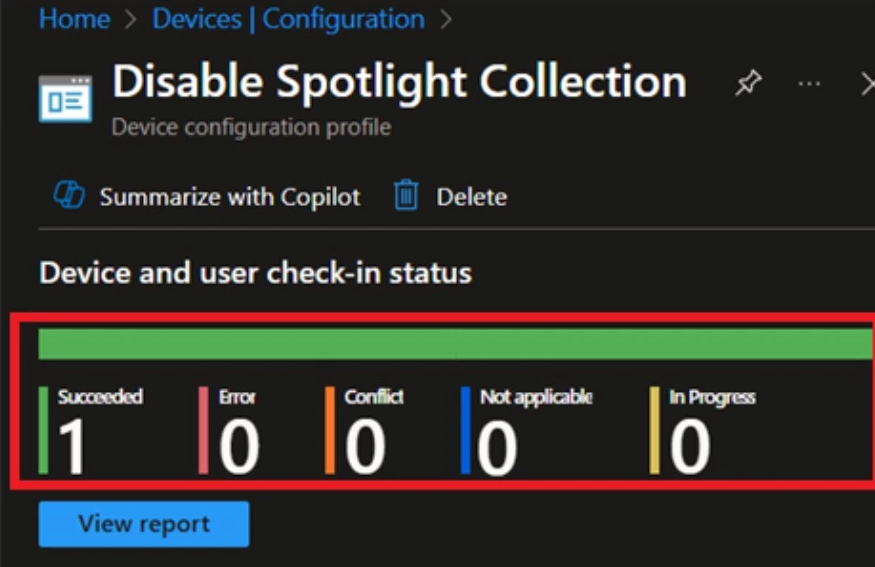Select the In Progress count
The width and height of the screenshot is (875, 567).
click(690, 447)
